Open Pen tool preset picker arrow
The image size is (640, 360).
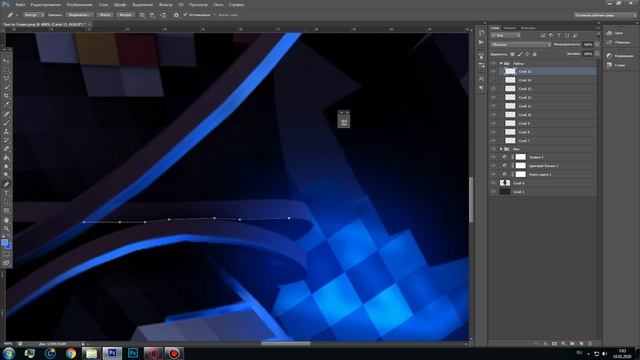(x=17, y=15)
